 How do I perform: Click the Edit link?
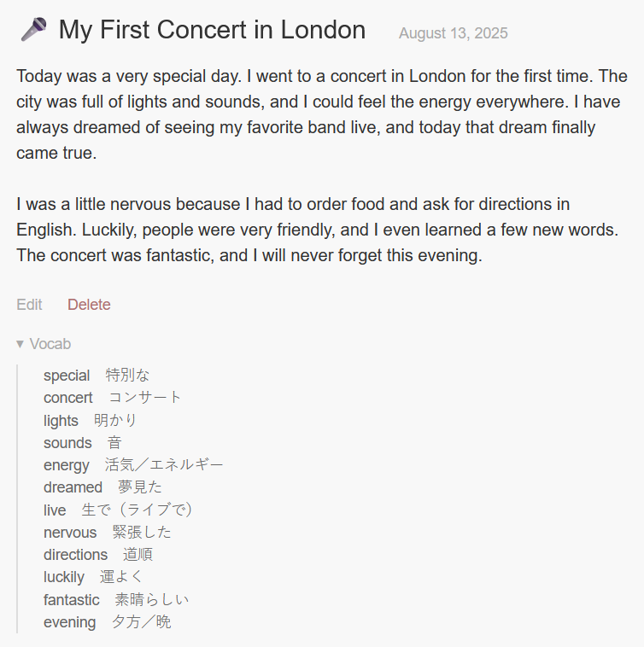click(29, 305)
